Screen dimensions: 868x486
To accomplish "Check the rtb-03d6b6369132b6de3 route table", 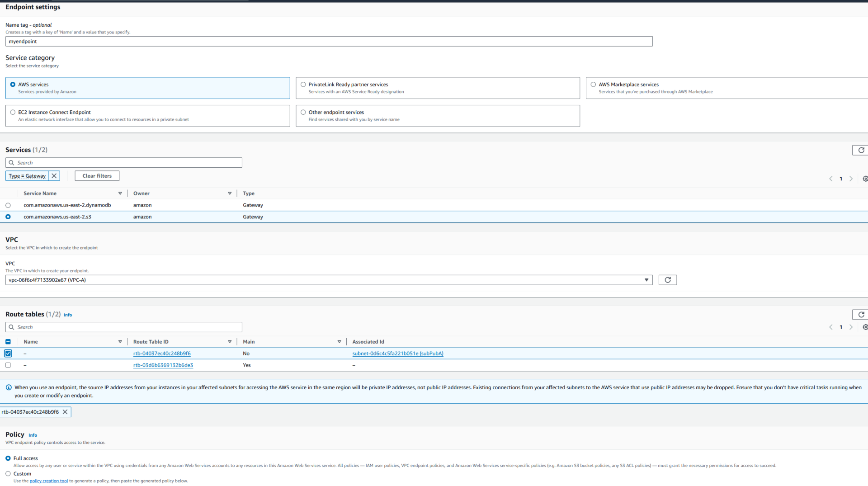I will pos(8,365).
